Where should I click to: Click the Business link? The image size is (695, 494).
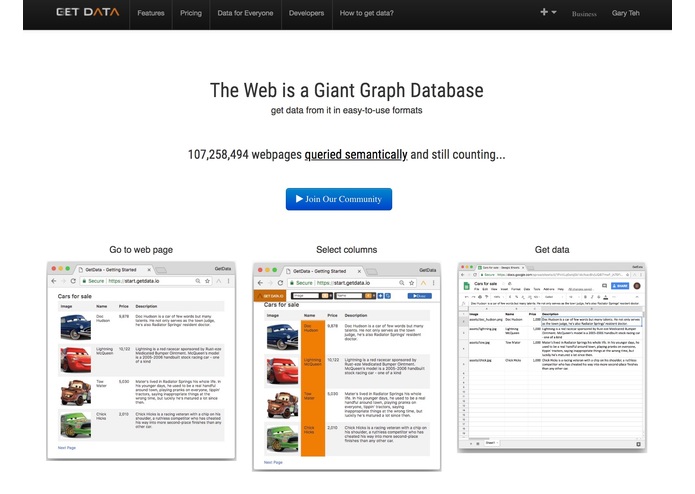[x=584, y=14]
